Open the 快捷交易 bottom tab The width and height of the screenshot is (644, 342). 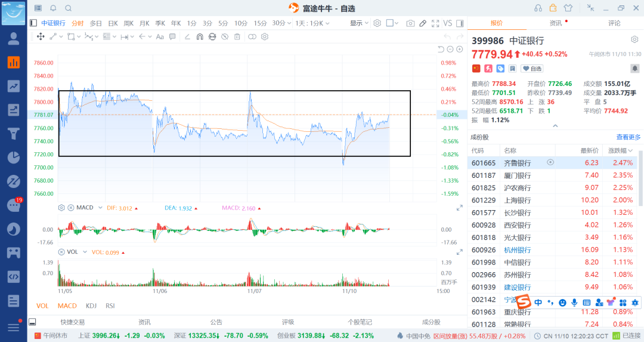[73, 322]
